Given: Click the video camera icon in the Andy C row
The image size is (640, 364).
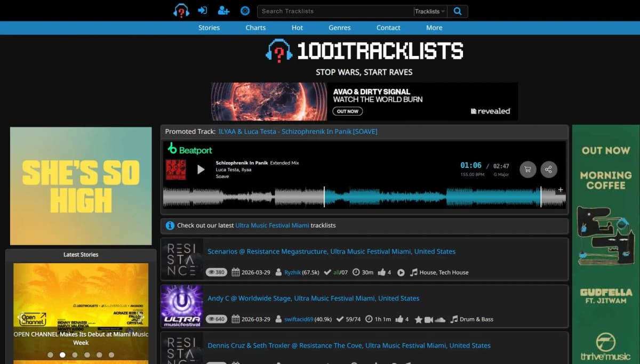Looking at the screenshot, I should (x=429, y=319).
